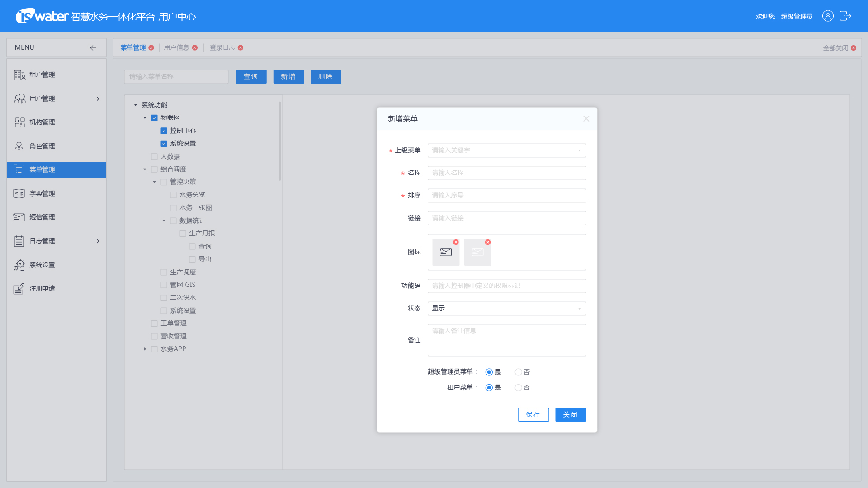Click the 租户管理 sidebar icon
The height and width of the screenshot is (488, 868).
point(19,75)
